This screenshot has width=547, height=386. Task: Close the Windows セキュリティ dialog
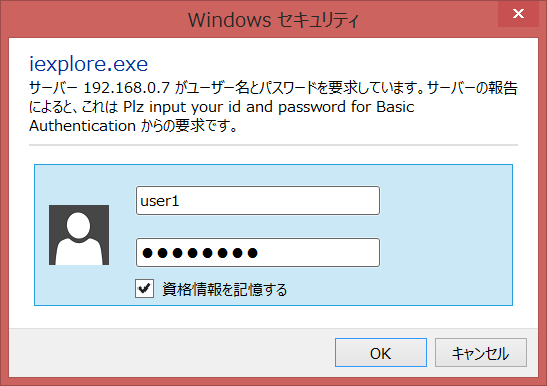[518, 14]
